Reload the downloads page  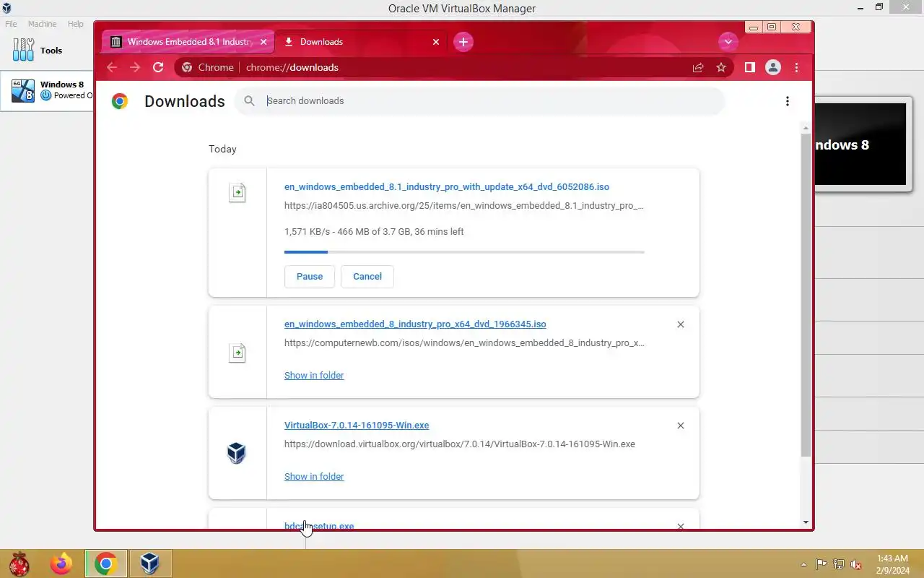click(x=158, y=67)
